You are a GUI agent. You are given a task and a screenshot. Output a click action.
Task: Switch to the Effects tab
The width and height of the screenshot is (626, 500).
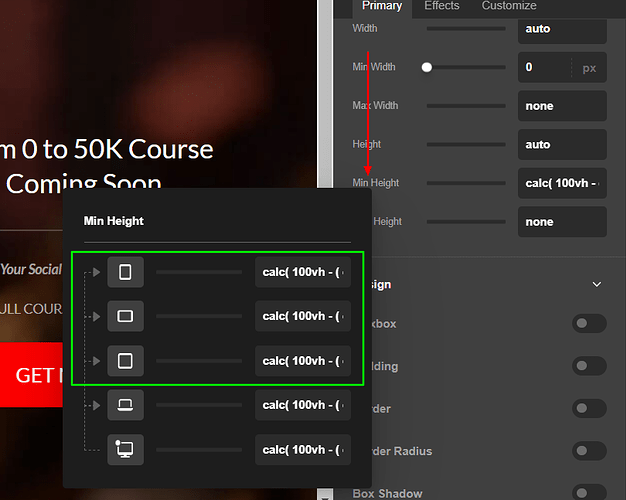[x=442, y=6]
